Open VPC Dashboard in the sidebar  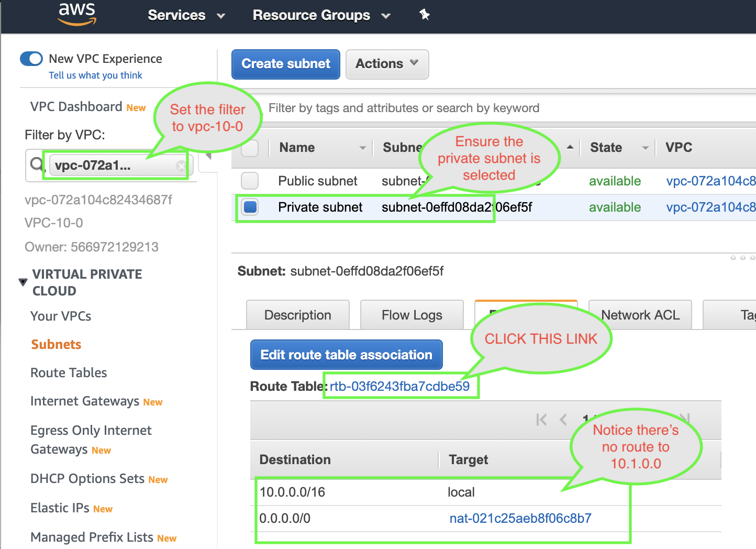[x=76, y=106]
